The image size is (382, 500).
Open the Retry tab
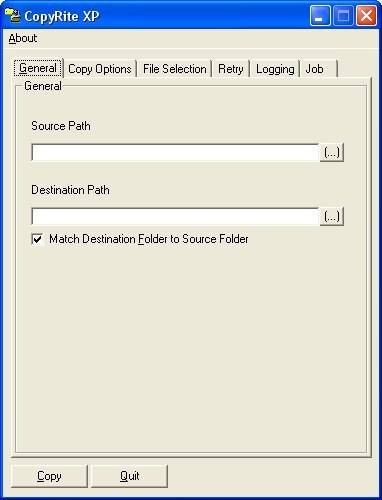tap(231, 69)
